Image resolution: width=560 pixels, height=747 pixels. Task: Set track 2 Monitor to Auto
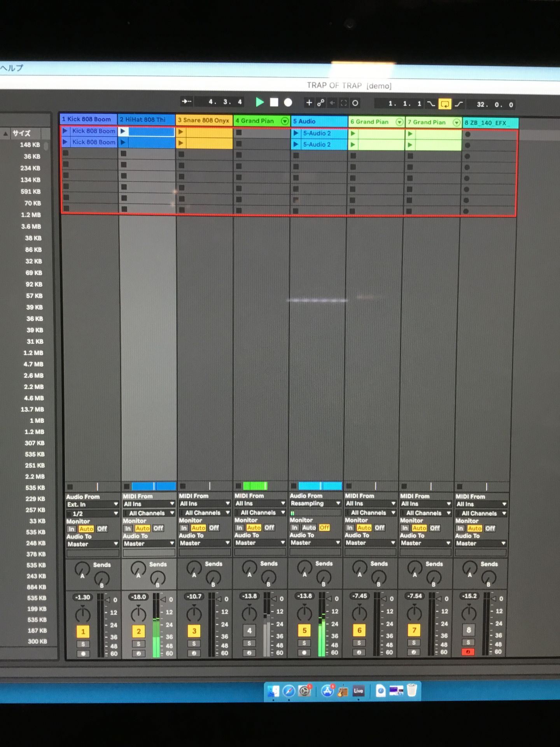pyautogui.click(x=142, y=528)
